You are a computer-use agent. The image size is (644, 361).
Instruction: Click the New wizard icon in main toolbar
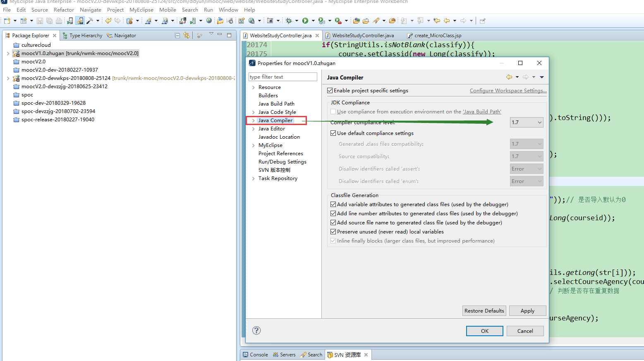coord(7,21)
